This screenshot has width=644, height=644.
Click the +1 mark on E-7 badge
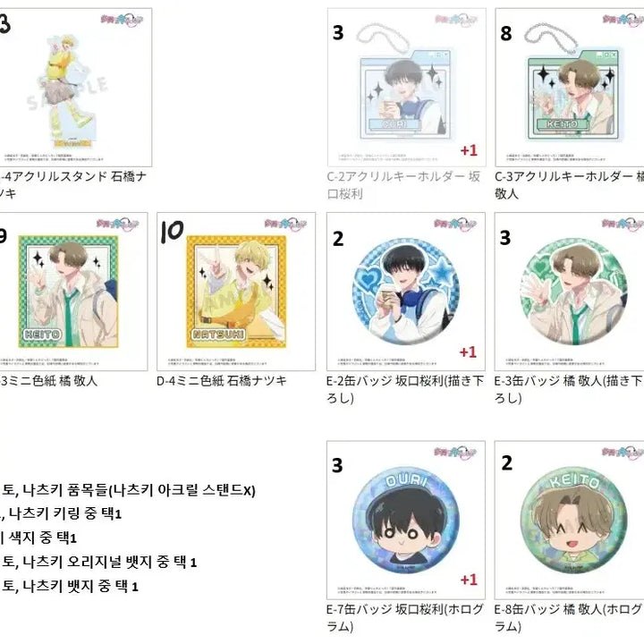tap(469, 580)
